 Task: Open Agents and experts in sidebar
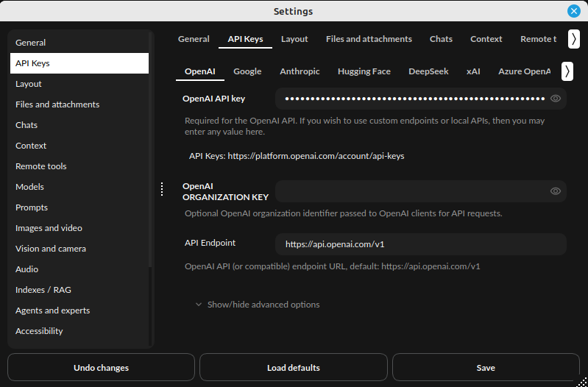pyautogui.click(x=79, y=311)
